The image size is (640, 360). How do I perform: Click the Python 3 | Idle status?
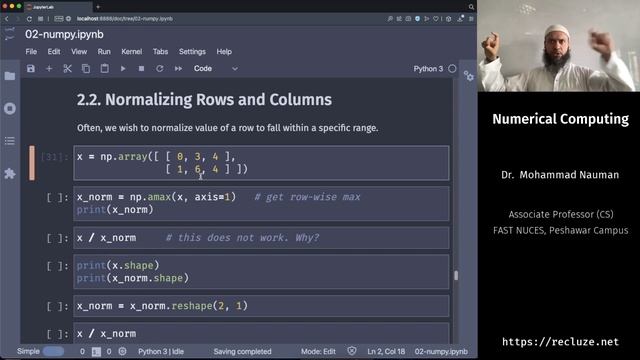(161, 351)
